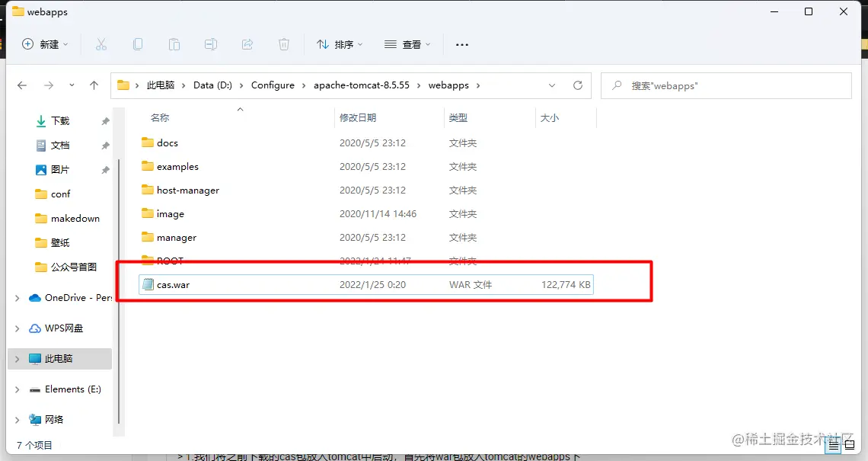Switch to details view in the status bar
This screenshot has width=868, height=461.
(x=833, y=445)
